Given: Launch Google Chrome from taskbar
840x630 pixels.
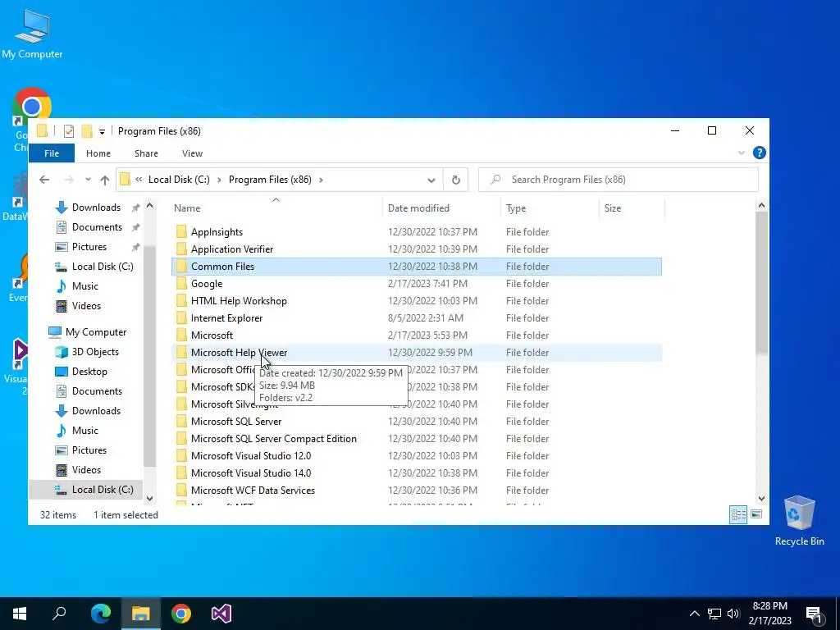Looking at the screenshot, I should 181,614.
